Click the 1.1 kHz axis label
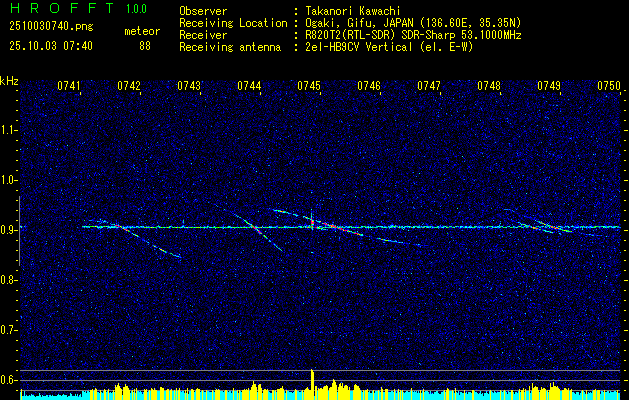The height and width of the screenshot is (400, 629). 8,130
